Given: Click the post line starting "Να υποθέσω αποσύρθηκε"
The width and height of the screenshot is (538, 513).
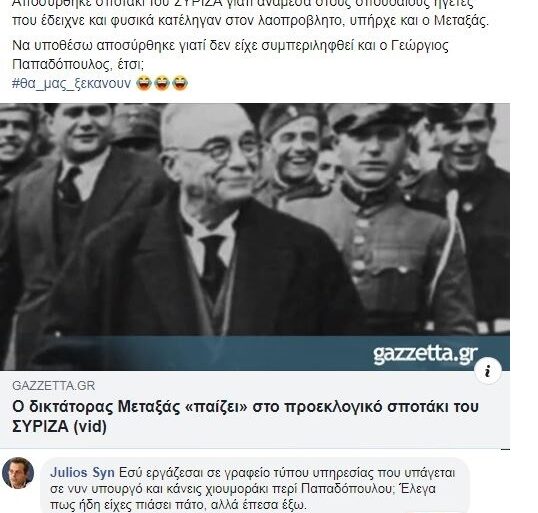Looking at the screenshot, I should (x=230, y=45).
